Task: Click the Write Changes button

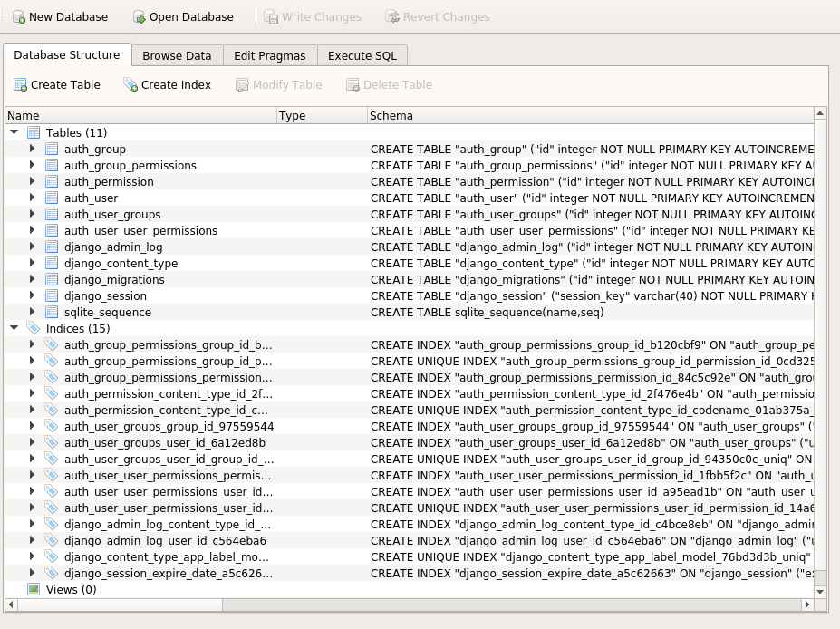Action: click(x=313, y=17)
